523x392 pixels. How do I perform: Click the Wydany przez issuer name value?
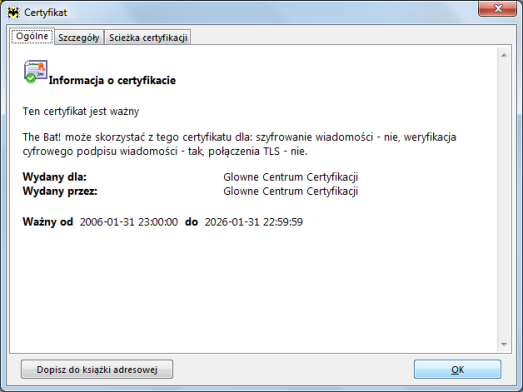click(291, 191)
